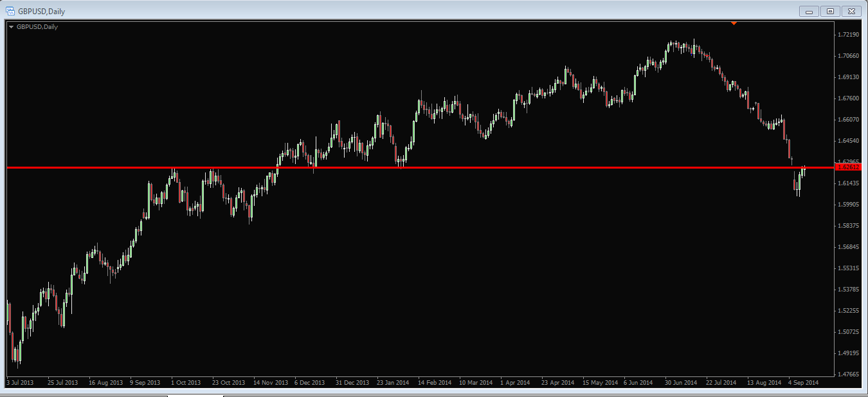Click price label 1.52255 on the axis
This screenshot has width=868, height=397.
pos(849,311)
